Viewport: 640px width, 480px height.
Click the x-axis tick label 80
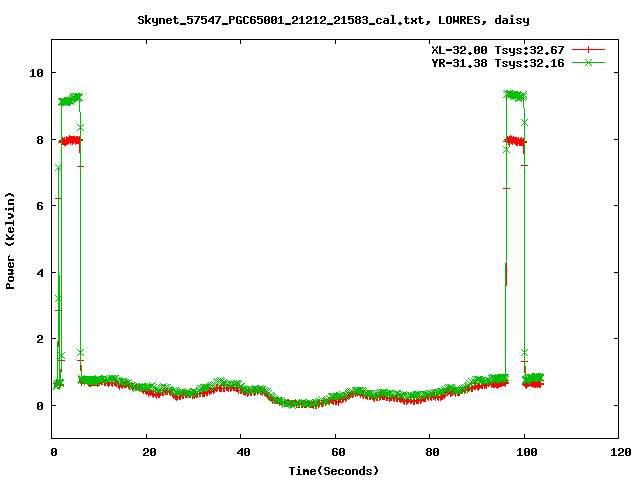click(x=432, y=452)
